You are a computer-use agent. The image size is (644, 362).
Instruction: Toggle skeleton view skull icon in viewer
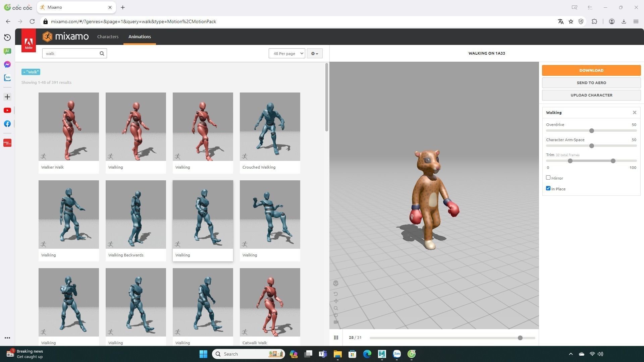coord(336,283)
